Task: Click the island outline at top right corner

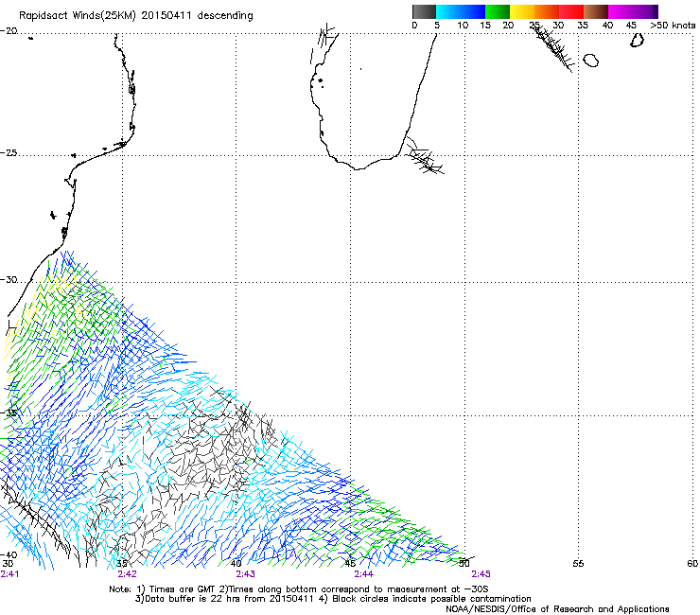Action: coord(637,40)
